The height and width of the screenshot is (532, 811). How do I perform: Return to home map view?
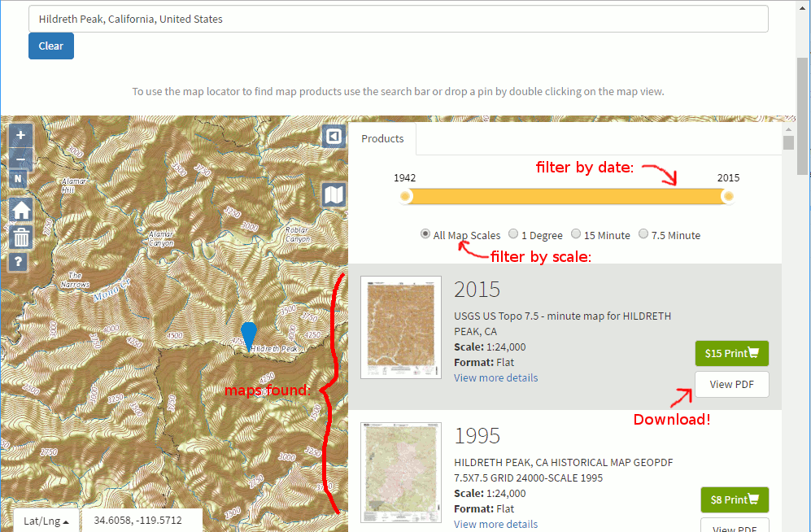pyautogui.click(x=20, y=209)
